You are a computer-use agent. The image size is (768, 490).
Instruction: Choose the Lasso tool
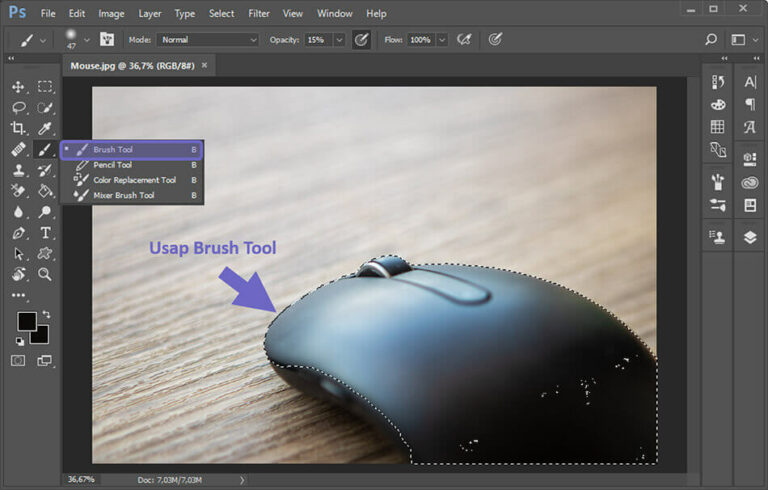(18, 107)
